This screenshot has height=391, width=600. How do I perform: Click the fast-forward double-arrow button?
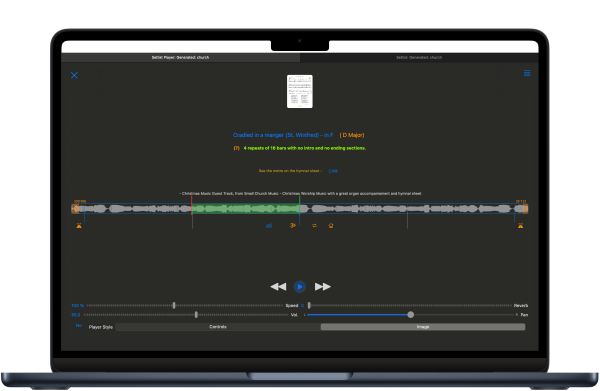[x=323, y=287]
